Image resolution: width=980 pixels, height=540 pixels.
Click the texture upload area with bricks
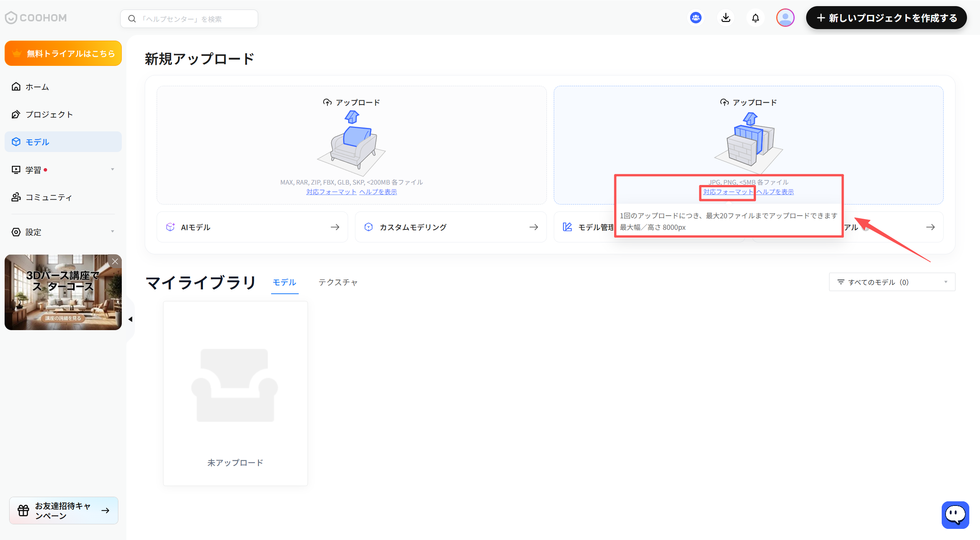[748, 145]
